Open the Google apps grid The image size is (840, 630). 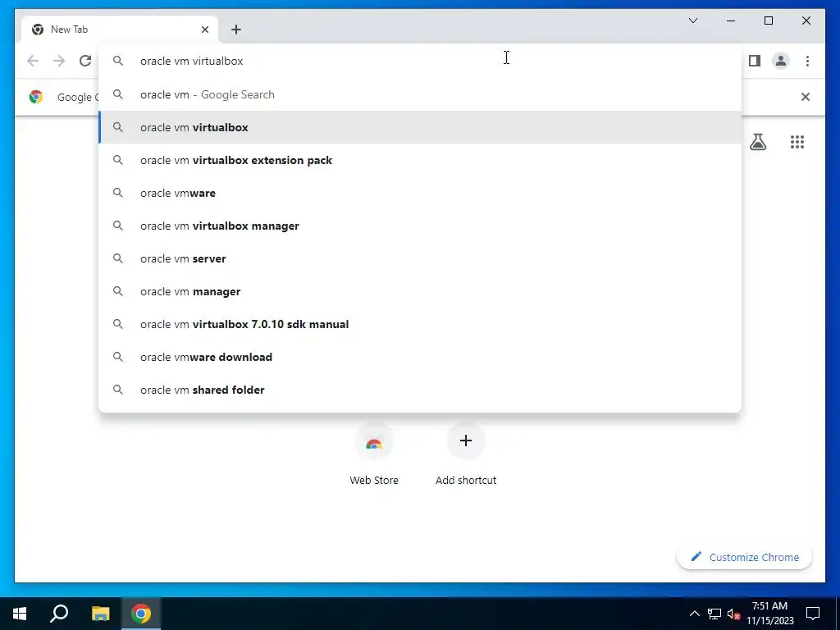[797, 142]
